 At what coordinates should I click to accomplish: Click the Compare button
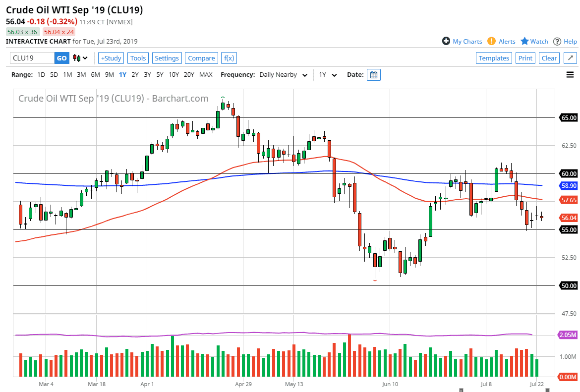(x=201, y=58)
